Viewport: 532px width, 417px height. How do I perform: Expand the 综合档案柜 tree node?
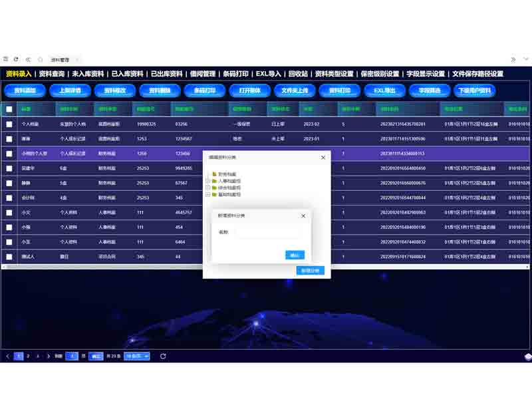(x=208, y=188)
